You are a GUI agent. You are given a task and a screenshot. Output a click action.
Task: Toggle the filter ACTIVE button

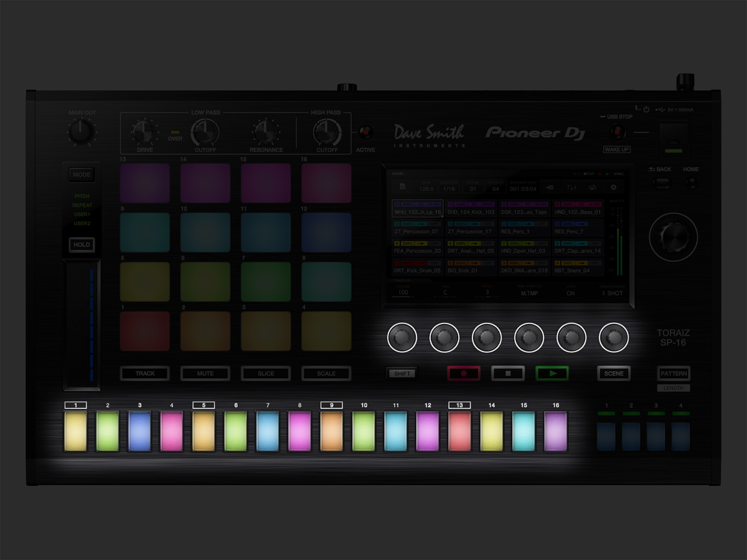coord(365,133)
